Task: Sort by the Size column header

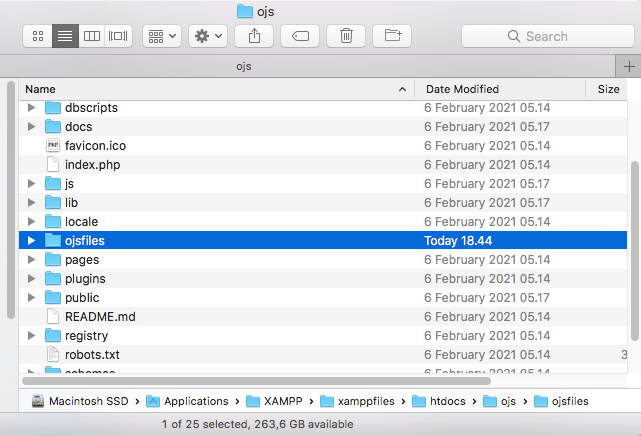Action: click(x=608, y=89)
